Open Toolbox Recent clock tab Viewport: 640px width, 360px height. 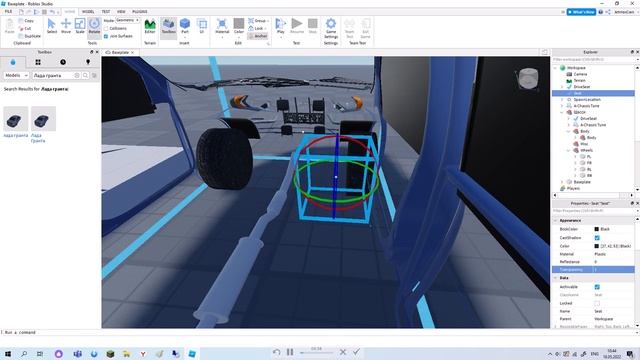click(63, 62)
